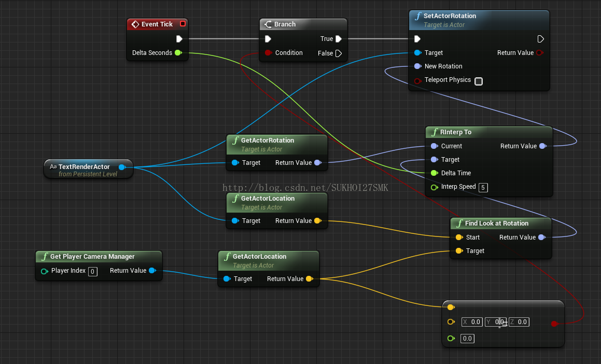Click the Z value field on the compare node
The height and width of the screenshot is (364, 601).
519,322
